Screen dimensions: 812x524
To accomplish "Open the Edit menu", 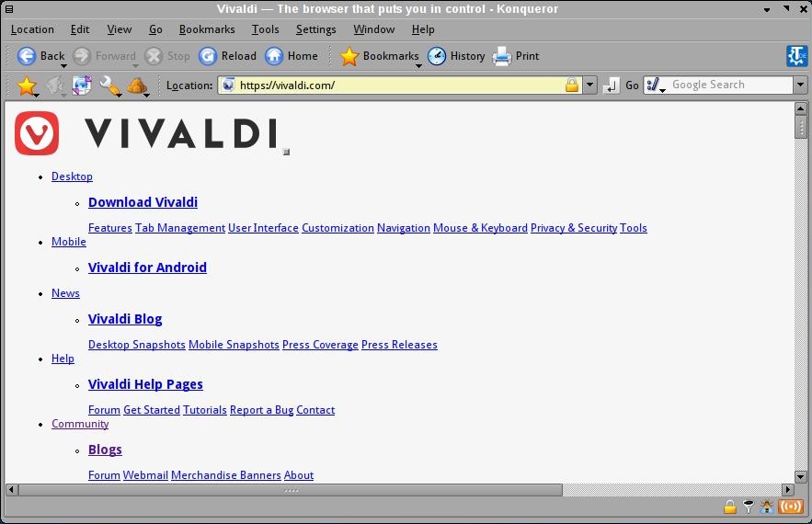I will coord(80,29).
